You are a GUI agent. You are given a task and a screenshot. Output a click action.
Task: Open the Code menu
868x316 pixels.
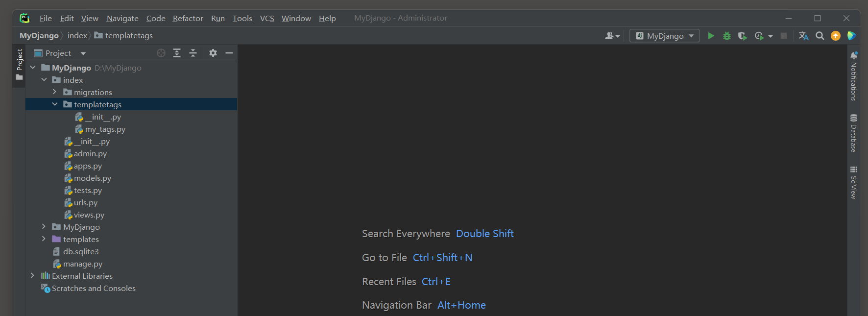[156, 18]
